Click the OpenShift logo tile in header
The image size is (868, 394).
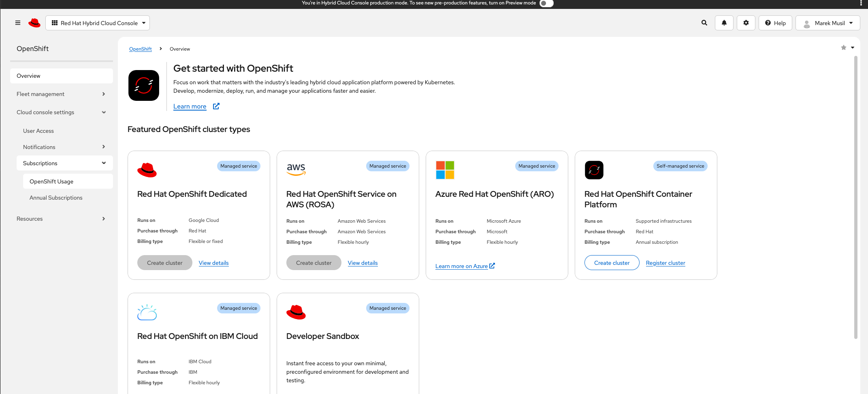[x=144, y=85]
